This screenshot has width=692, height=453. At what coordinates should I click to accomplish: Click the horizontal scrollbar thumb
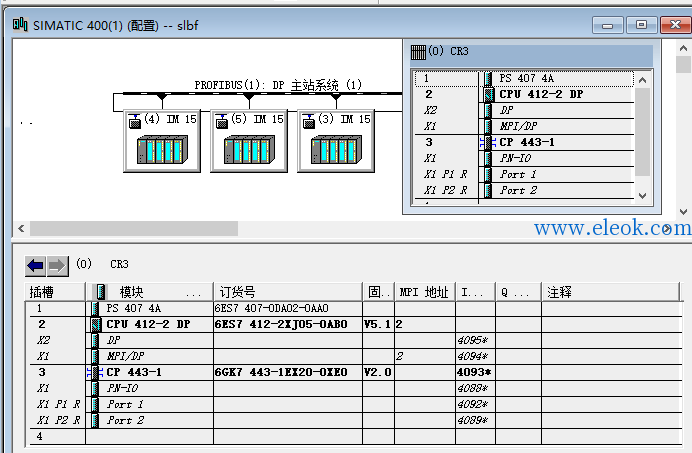point(134,228)
